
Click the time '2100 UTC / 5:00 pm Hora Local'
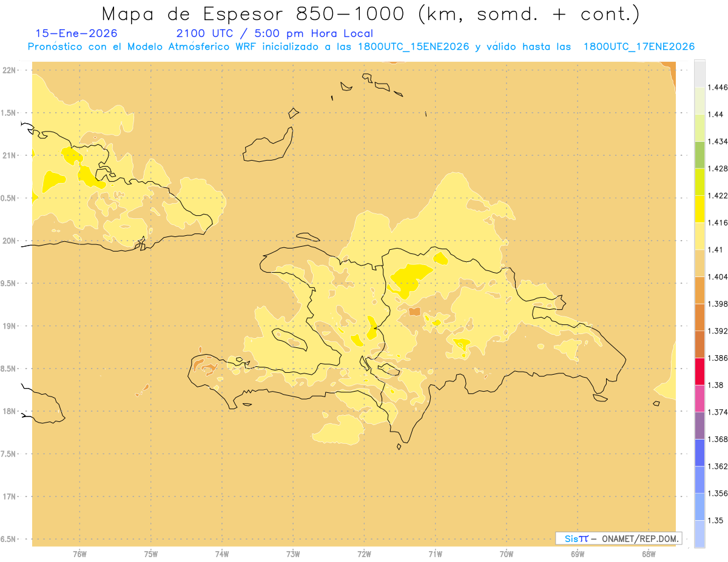tap(274, 33)
